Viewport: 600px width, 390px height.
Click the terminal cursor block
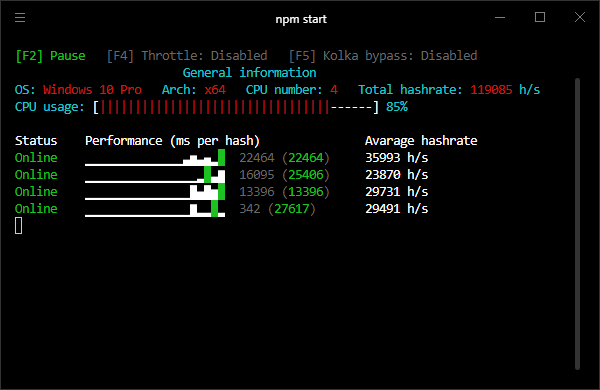click(x=18, y=225)
